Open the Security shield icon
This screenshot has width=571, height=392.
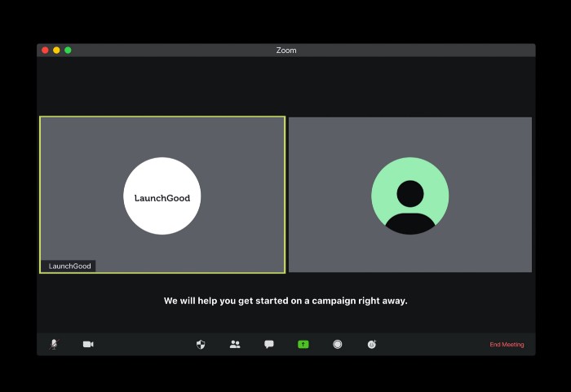pos(201,344)
